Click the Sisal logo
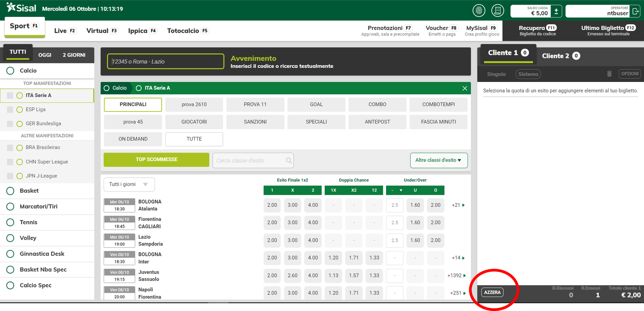 pyautogui.click(x=21, y=7)
